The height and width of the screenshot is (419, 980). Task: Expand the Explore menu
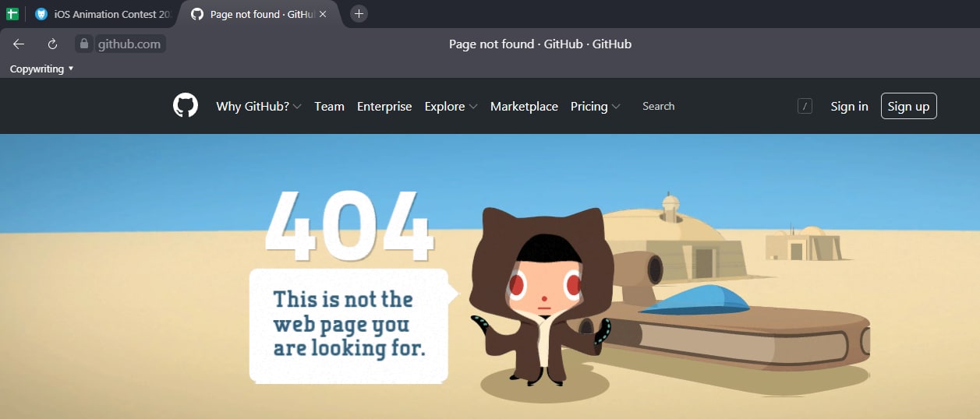tap(451, 107)
